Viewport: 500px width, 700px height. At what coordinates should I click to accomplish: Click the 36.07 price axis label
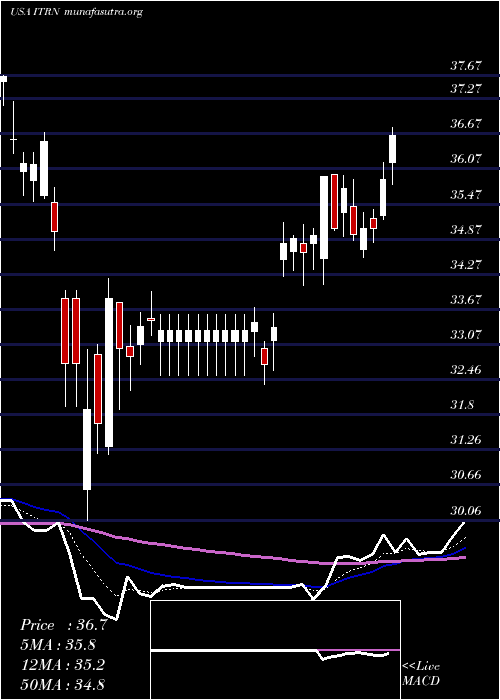[x=466, y=158]
